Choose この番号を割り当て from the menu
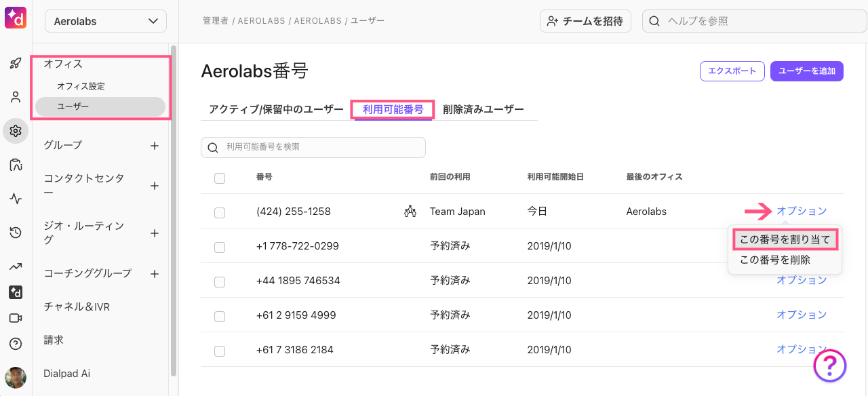 click(x=785, y=239)
